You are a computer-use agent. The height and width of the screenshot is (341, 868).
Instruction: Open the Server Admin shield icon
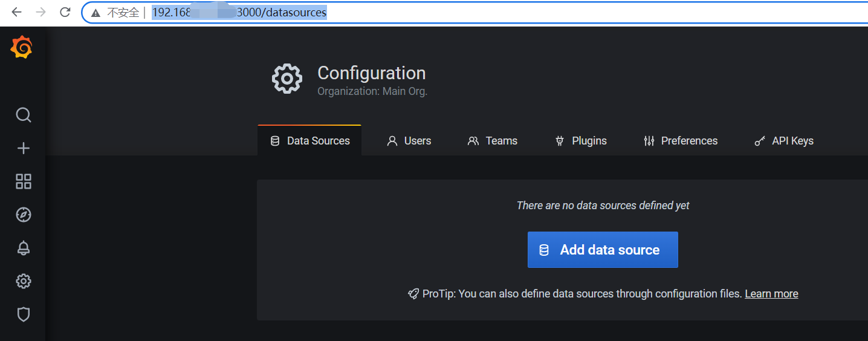[x=23, y=314]
